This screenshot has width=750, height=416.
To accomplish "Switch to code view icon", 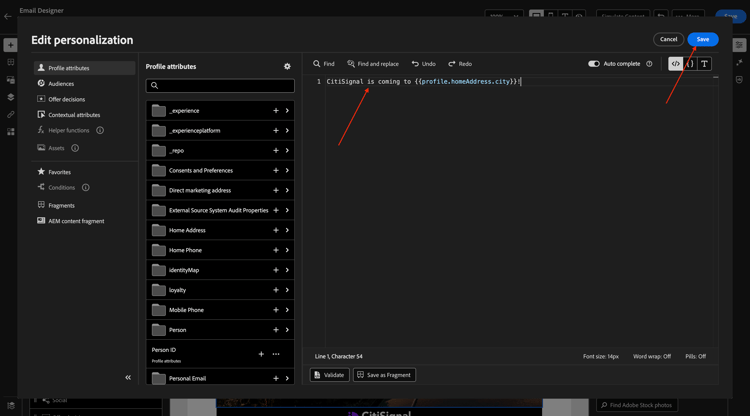I will pos(675,64).
